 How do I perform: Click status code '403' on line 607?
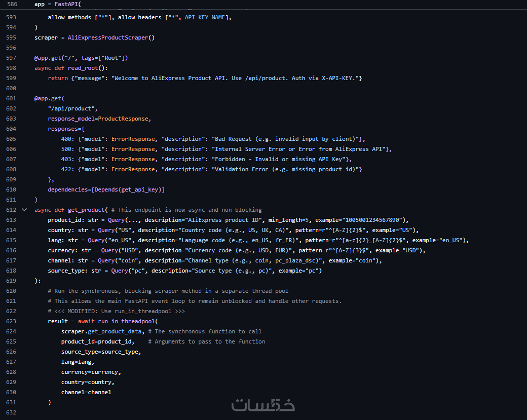[x=66, y=159]
